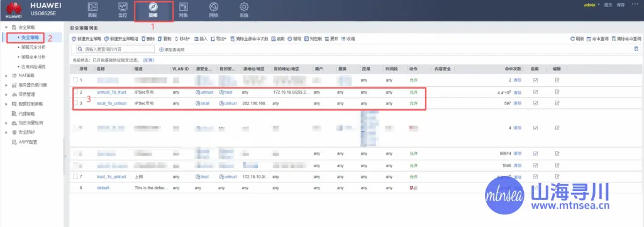Viewport: 644px width, 227px height.
Task: Click 清除全部命中次数 in toolbar
Action: [x=249, y=38]
